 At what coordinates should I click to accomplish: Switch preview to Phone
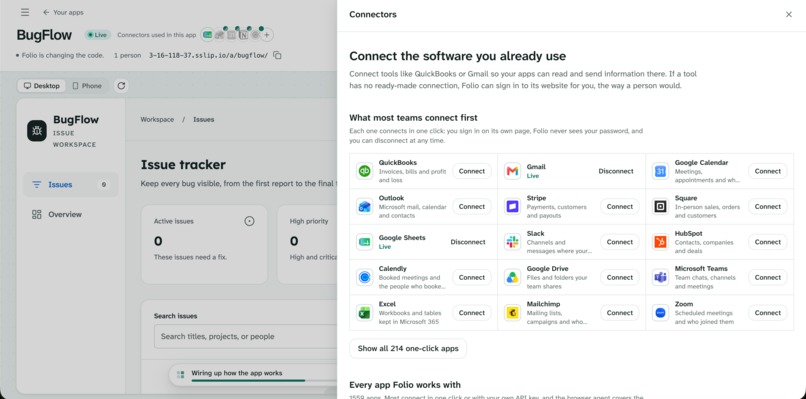point(87,86)
